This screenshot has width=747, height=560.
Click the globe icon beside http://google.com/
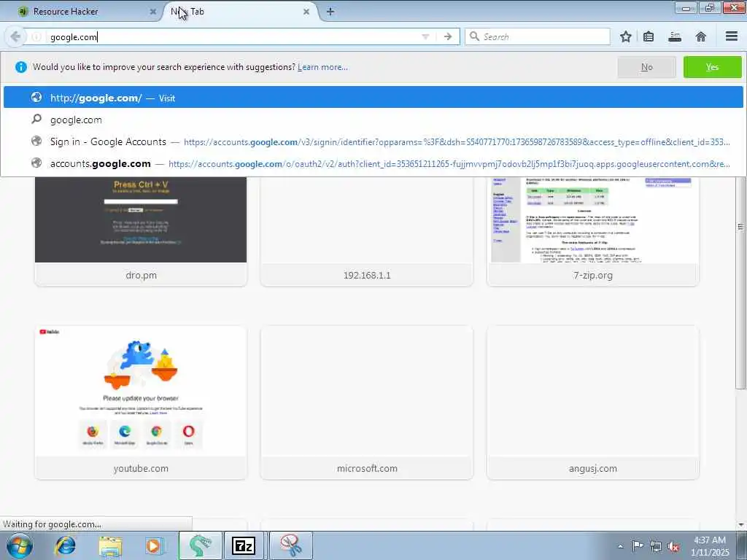pos(36,97)
